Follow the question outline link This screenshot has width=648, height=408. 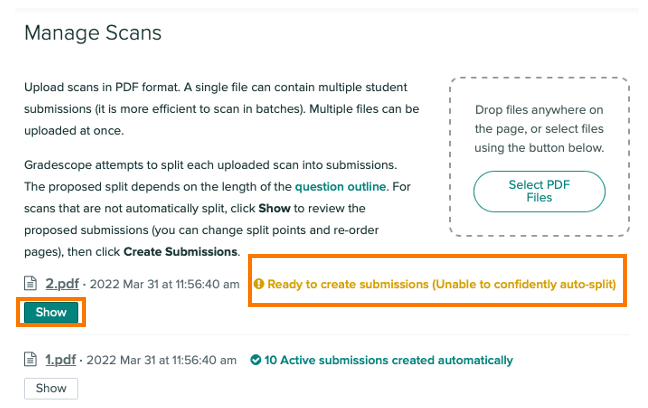pyautogui.click(x=341, y=186)
